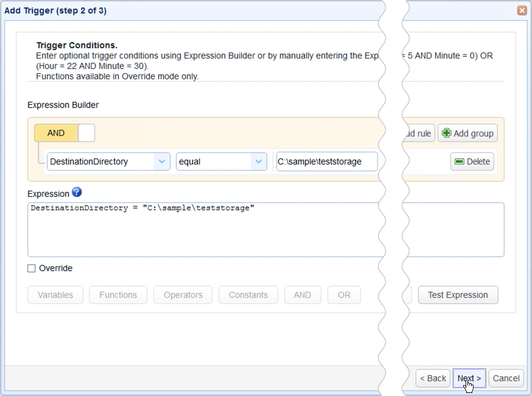Close the Add Trigger dialog

point(522,10)
